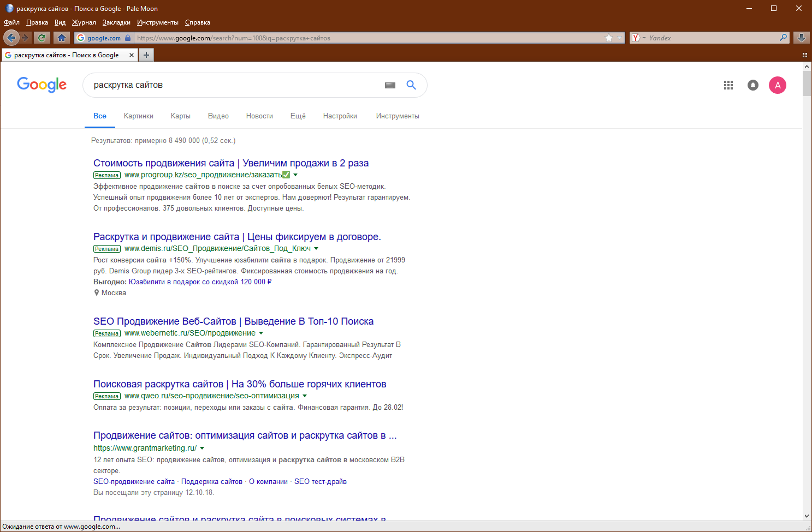Click the 'Результатов: примерно 8 490 000' text

[x=163, y=141]
